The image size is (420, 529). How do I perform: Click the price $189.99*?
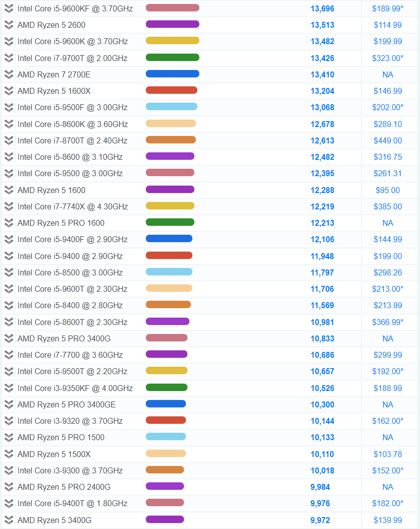pos(388,8)
